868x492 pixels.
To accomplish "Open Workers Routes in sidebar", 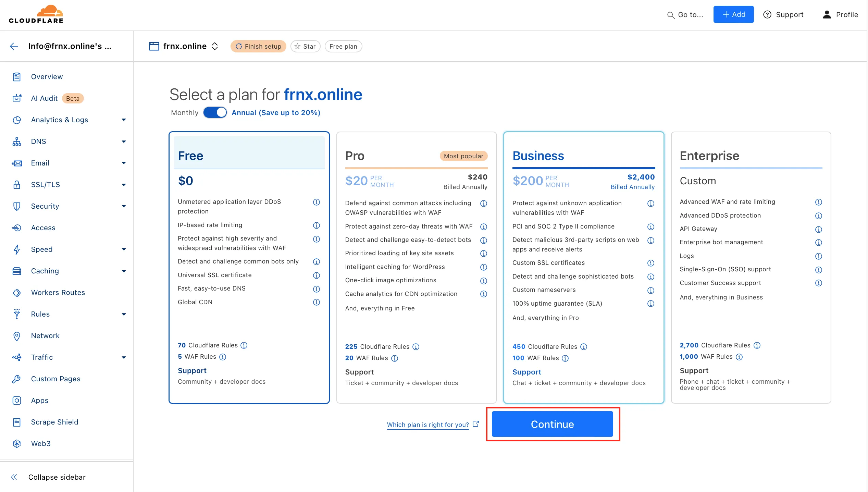I will click(58, 293).
